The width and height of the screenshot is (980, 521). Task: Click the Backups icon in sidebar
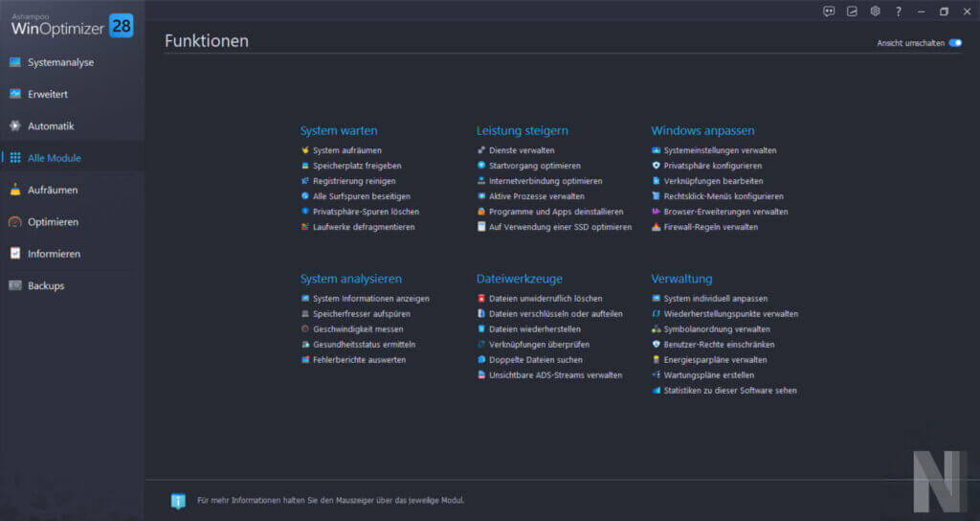[x=14, y=285]
